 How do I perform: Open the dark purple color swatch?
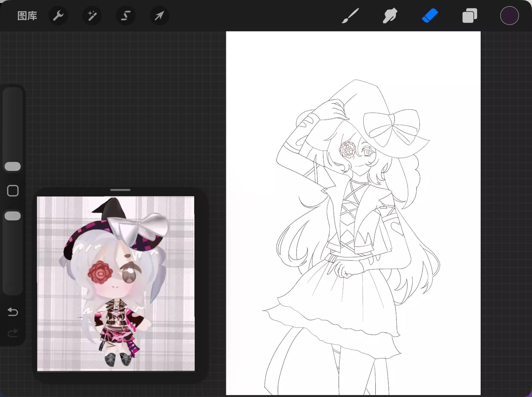[509, 16]
